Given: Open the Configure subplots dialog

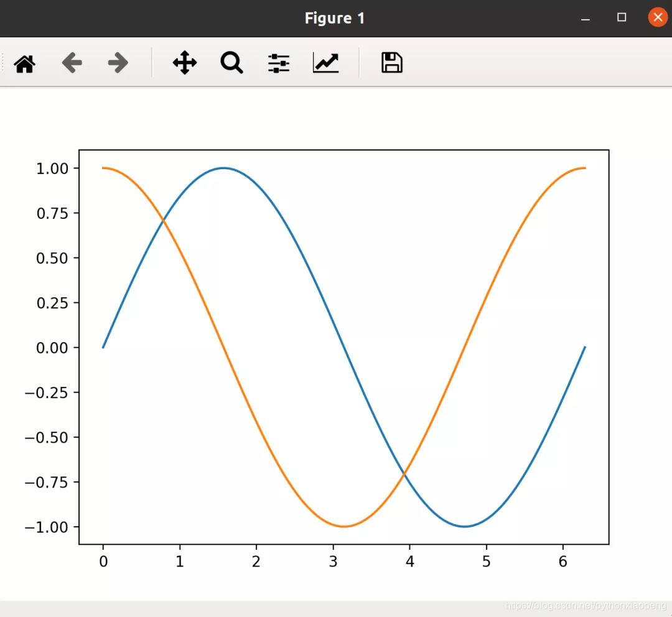Looking at the screenshot, I should (x=279, y=63).
